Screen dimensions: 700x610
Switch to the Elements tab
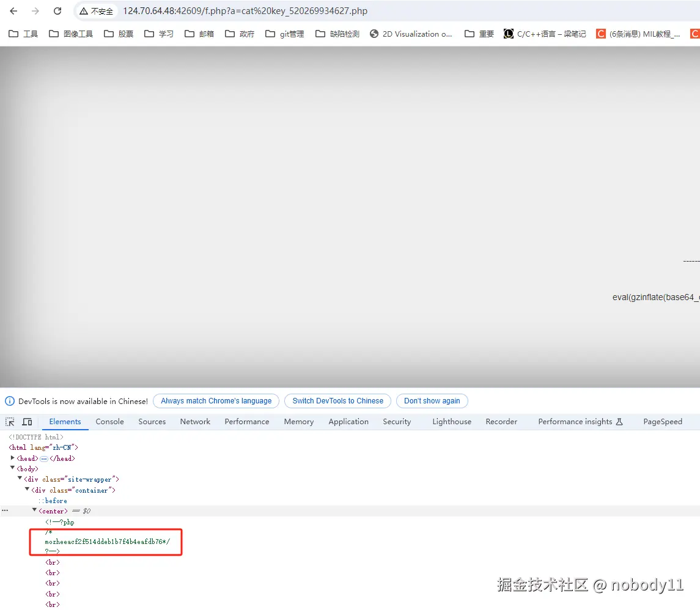pos(65,422)
